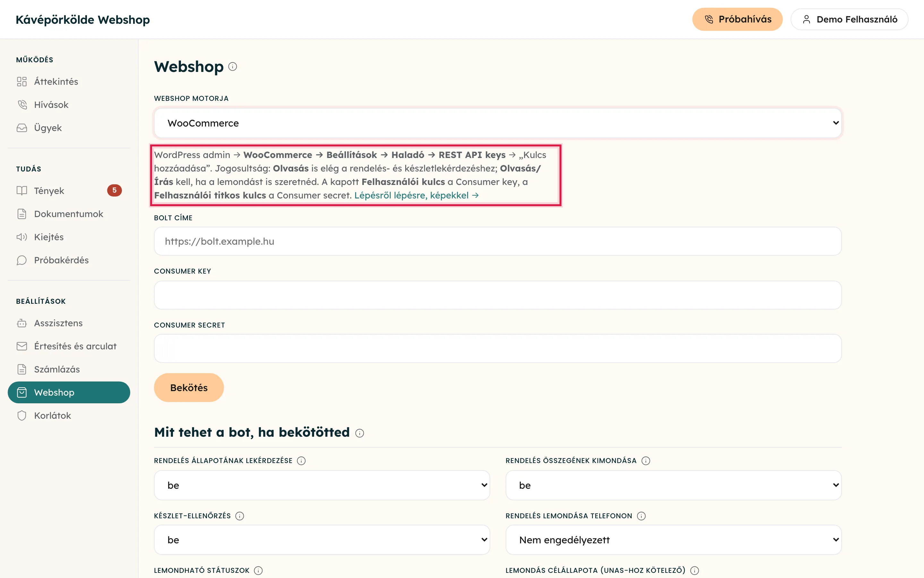Open the Demo Felhasználó user menu
924x578 pixels.
click(x=849, y=19)
